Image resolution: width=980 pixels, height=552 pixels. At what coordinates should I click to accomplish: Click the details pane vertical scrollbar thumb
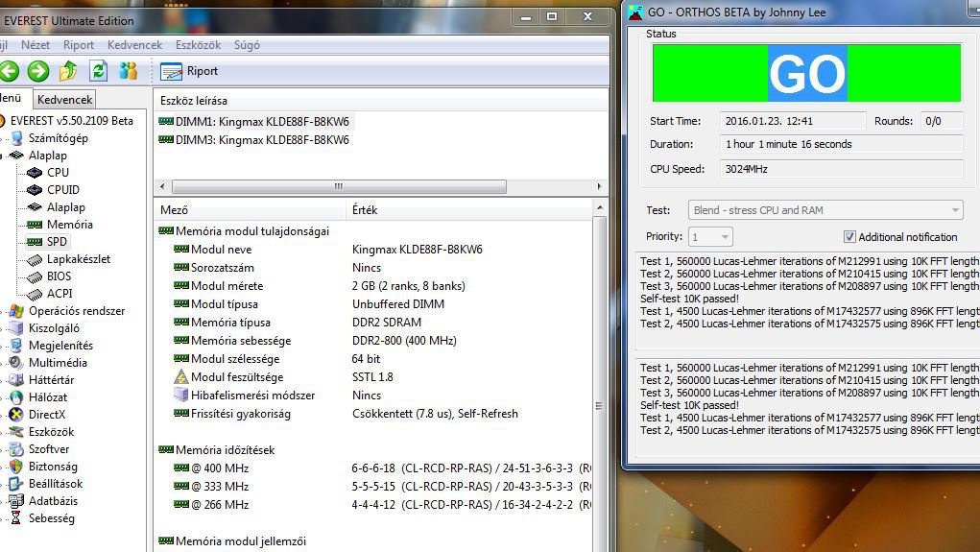click(x=600, y=406)
